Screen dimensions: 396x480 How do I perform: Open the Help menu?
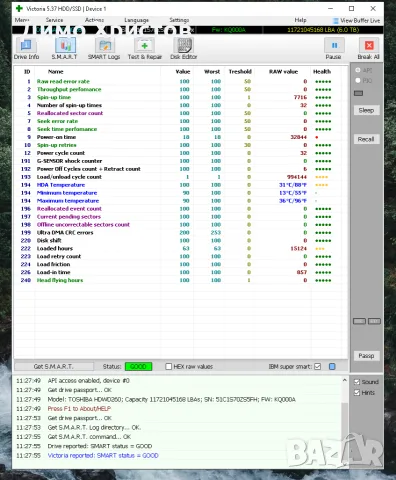pyautogui.click(x=300, y=20)
